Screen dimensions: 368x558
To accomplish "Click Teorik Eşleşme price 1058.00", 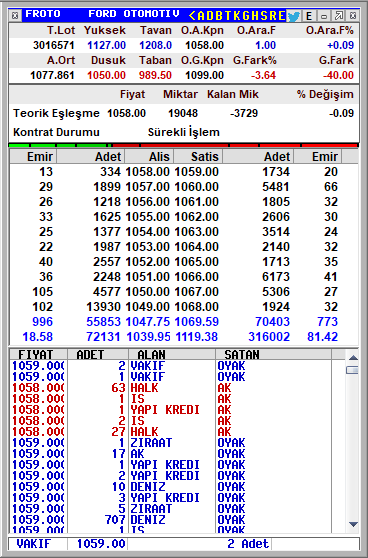I will coord(126,113).
